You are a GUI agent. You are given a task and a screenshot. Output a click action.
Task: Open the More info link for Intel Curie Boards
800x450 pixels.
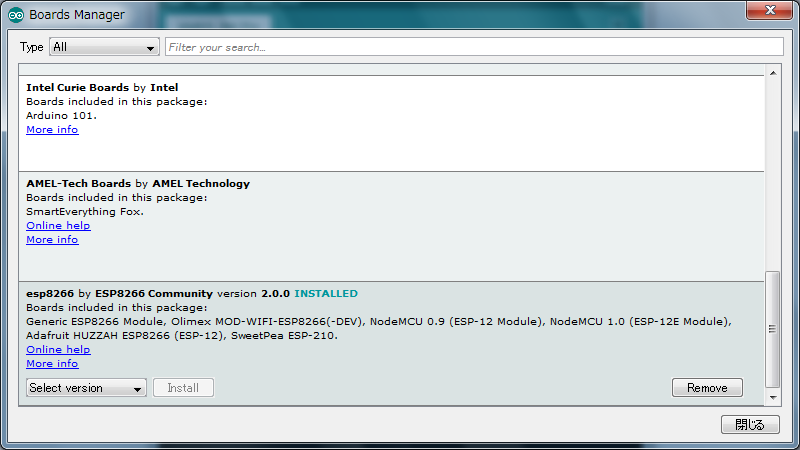(52, 130)
